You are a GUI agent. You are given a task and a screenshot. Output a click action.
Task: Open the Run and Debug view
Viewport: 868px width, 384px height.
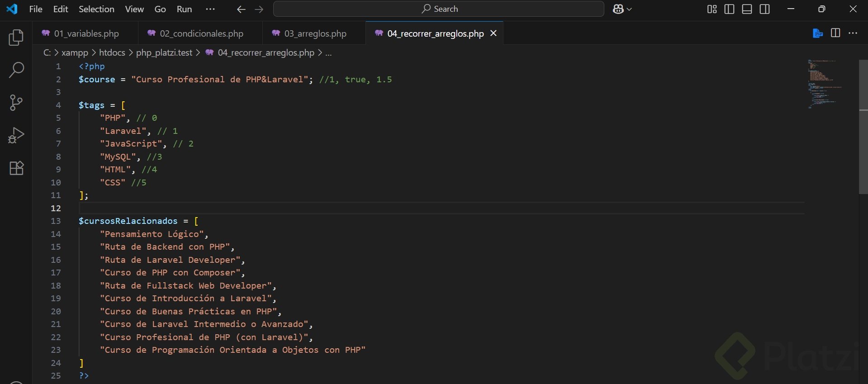(16, 135)
